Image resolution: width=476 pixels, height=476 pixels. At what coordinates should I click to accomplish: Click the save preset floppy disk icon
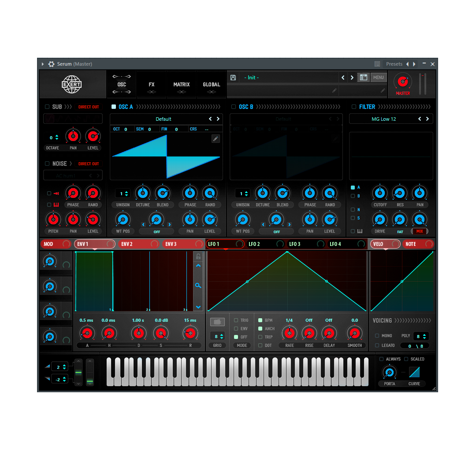(x=233, y=78)
